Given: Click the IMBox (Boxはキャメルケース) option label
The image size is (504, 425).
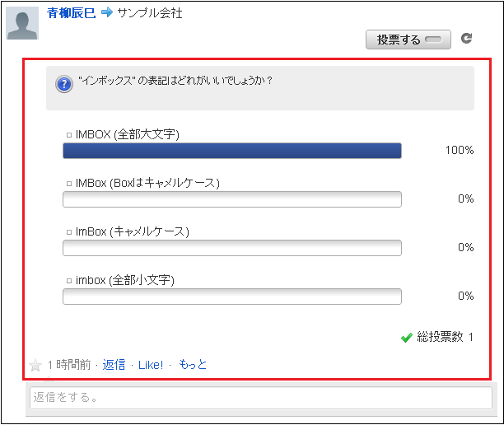Looking at the screenshot, I should tap(147, 183).
